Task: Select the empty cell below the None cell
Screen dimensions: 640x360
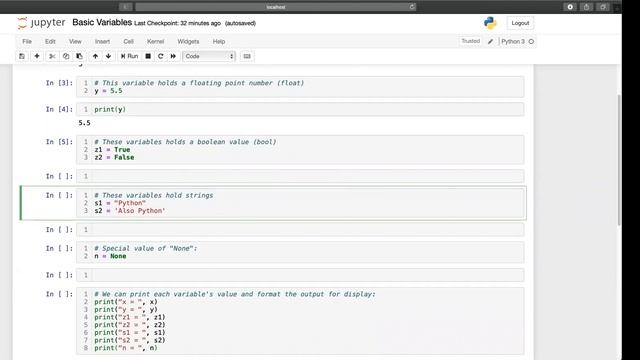Action: [300, 275]
